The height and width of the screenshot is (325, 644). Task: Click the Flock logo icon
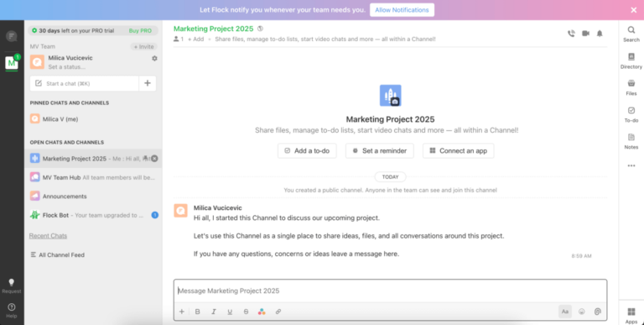tap(12, 36)
